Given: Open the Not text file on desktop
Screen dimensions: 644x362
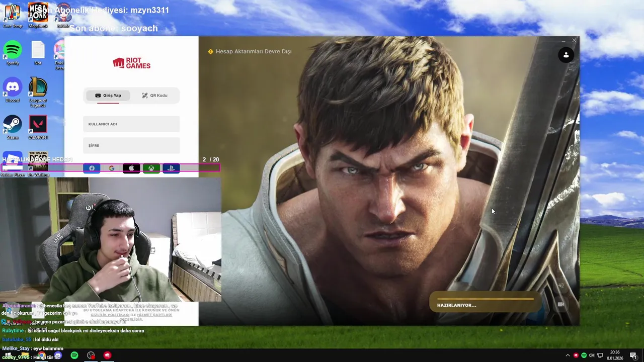Looking at the screenshot, I should coord(38,53).
